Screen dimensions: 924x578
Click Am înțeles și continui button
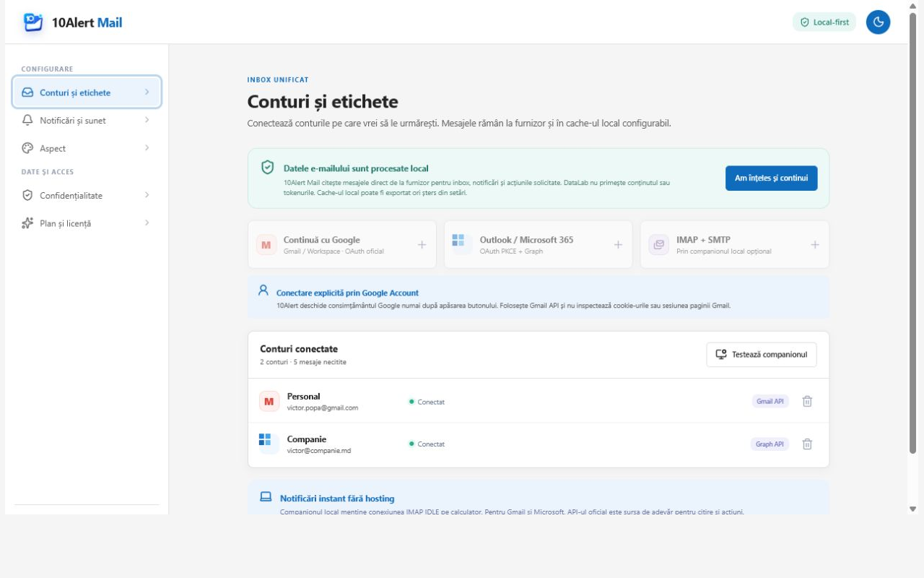(x=771, y=178)
